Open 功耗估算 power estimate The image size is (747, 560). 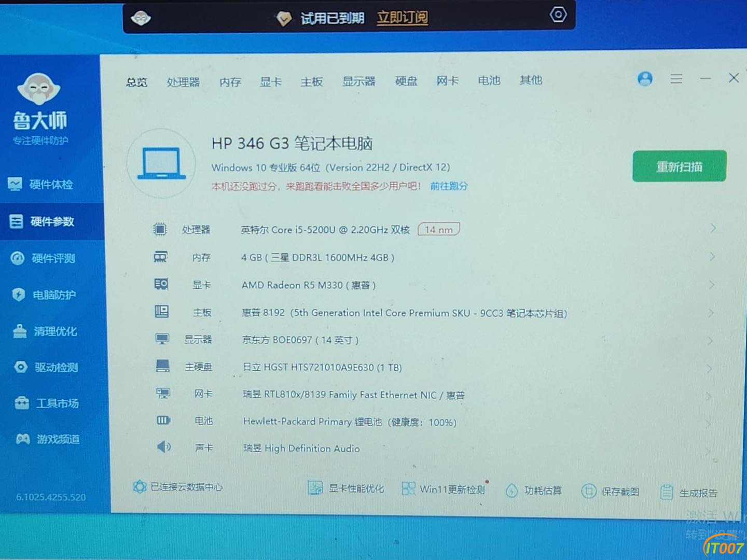534,491
